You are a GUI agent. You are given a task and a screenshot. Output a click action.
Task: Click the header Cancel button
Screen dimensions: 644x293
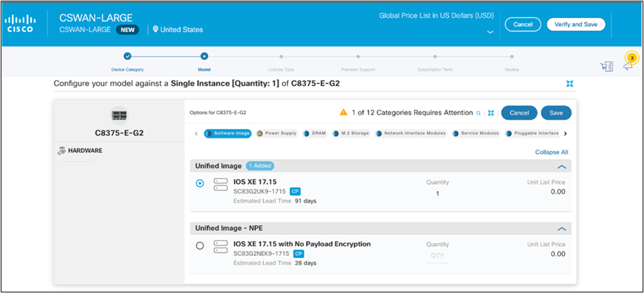523,24
